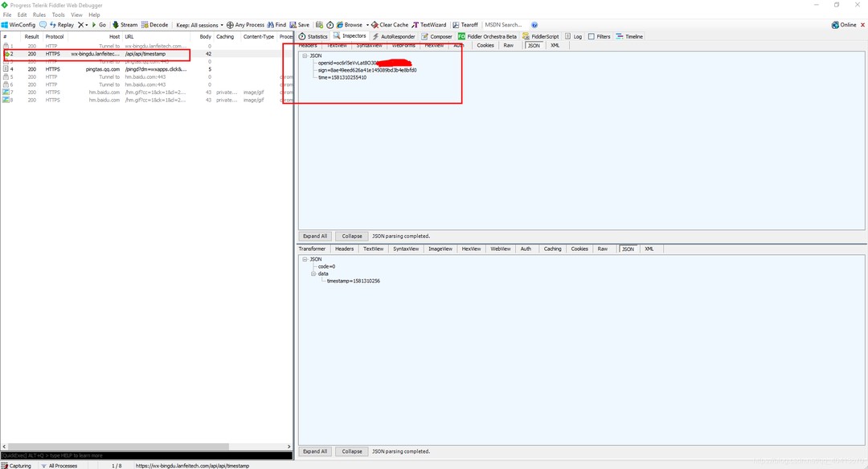This screenshot has height=469, width=868.
Task: Collapse the data node in response JSON
Action: click(x=313, y=274)
